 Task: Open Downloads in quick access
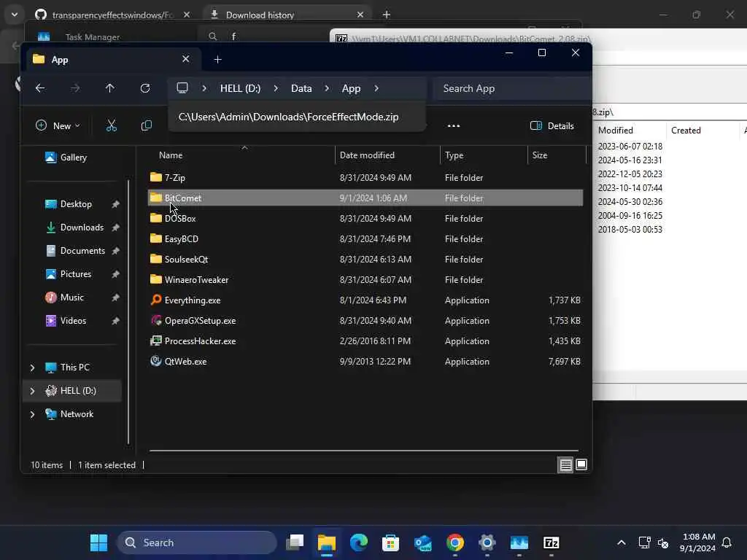(74, 227)
